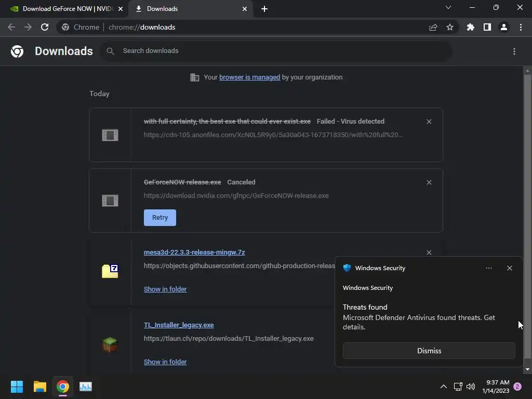The height and width of the screenshot is (399, 532).
Task: Remove the virus detected exe from list
Action: pyautogui.click(x=429, y=122)
